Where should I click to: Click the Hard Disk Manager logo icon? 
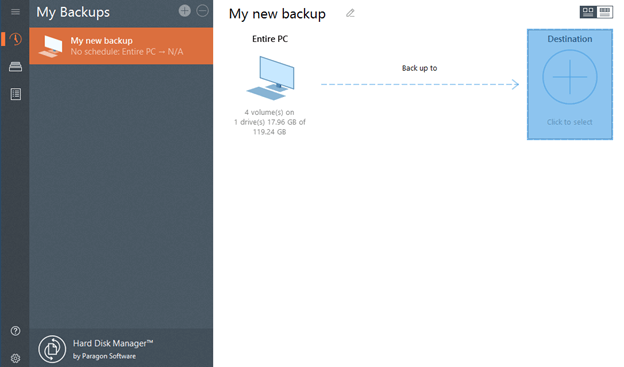52,349
